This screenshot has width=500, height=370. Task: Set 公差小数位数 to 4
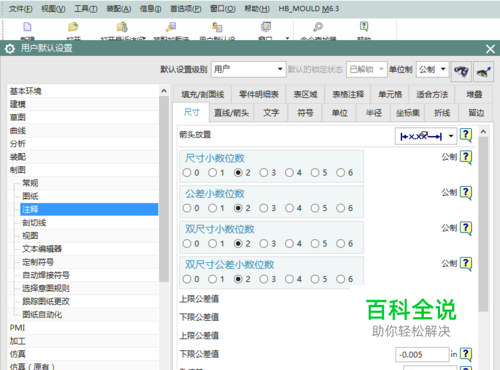coord(289,208)
